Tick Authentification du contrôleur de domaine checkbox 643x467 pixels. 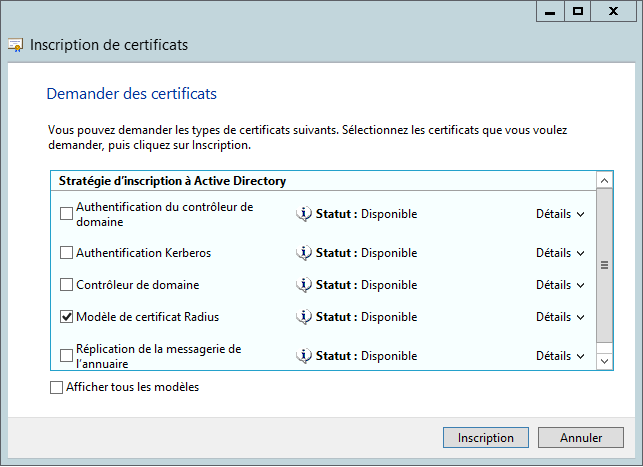[67, 214]
